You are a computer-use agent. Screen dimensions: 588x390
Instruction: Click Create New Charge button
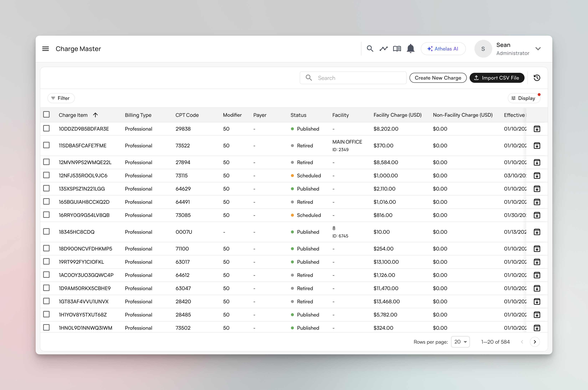point(438,78)
